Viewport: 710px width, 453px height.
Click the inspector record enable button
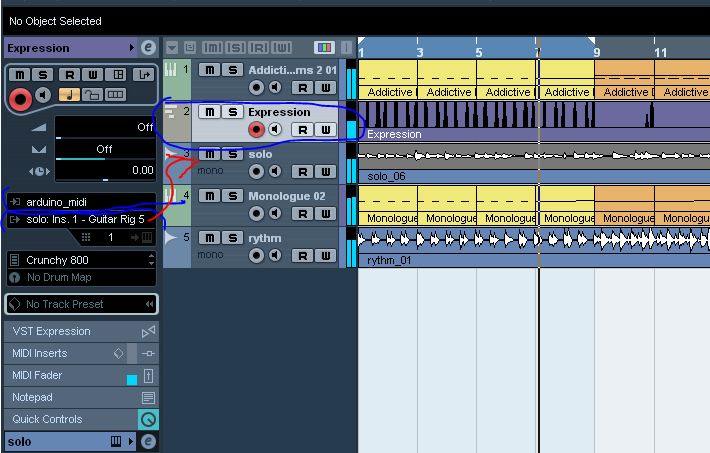(x=20, y=99)
